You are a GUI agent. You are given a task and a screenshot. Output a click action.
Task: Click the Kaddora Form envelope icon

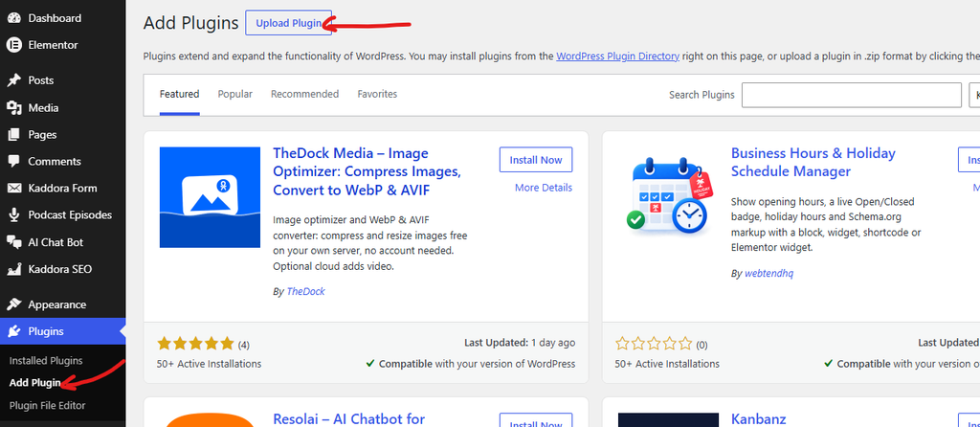(13, 189)
